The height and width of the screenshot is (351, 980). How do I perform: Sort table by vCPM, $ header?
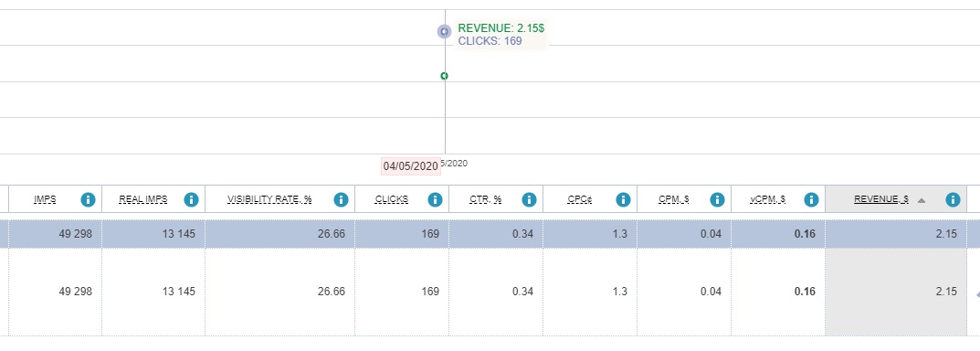pos(768,199)
